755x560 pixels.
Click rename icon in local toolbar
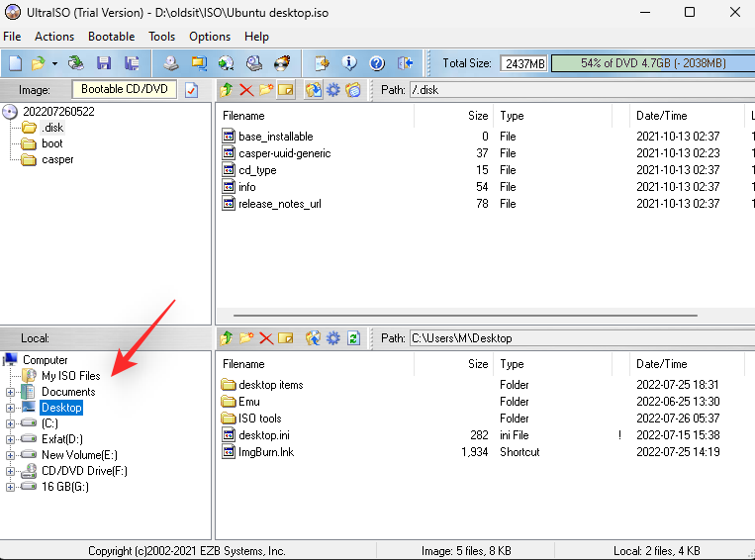click(x=286, y=338)
